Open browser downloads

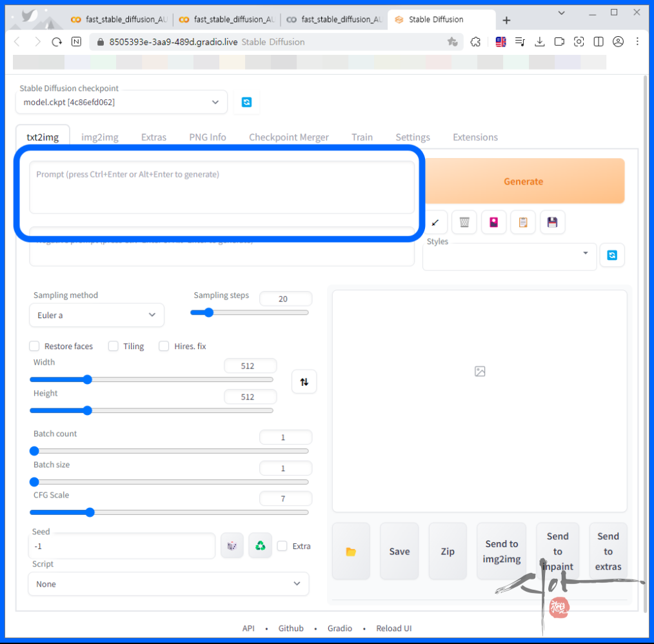[x=540, y=42]
